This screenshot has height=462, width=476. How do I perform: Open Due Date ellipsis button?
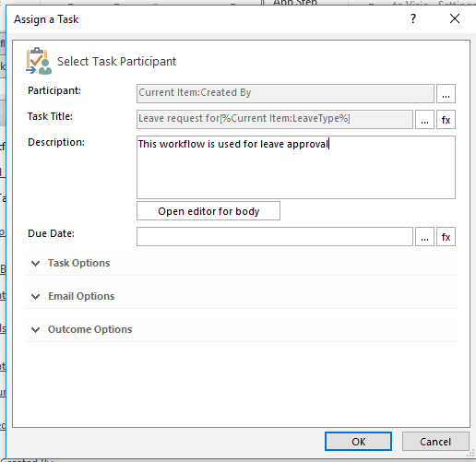424,236
